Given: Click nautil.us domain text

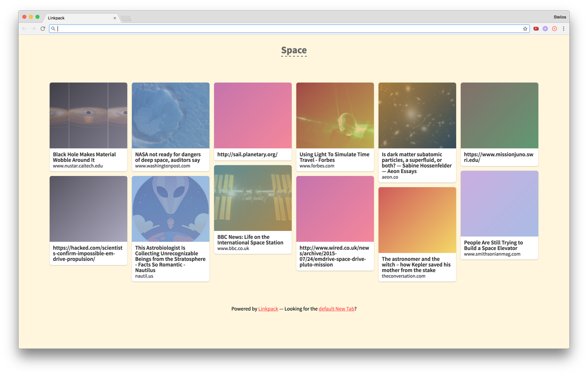Looking at the screenshot, I should [x=144, y=276].
